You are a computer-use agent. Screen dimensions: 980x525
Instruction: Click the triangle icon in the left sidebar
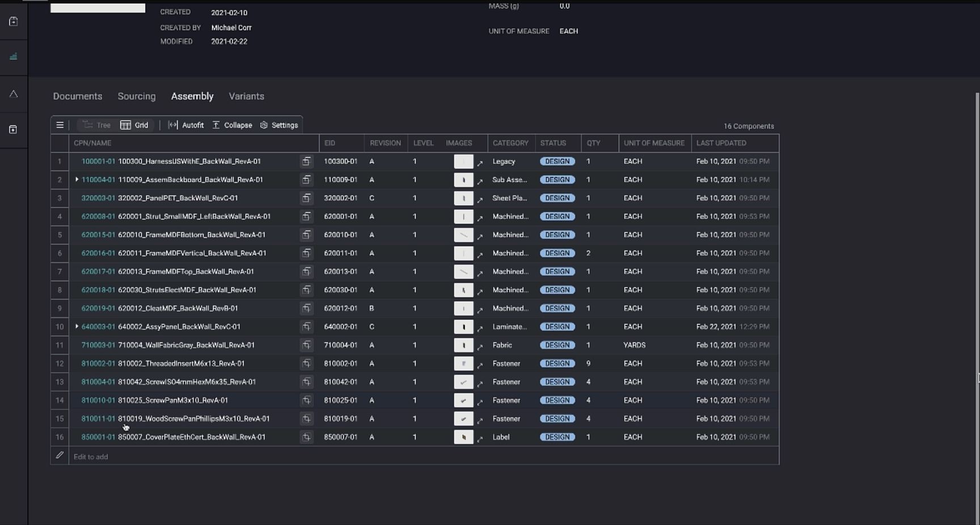(x=13, y=94)
